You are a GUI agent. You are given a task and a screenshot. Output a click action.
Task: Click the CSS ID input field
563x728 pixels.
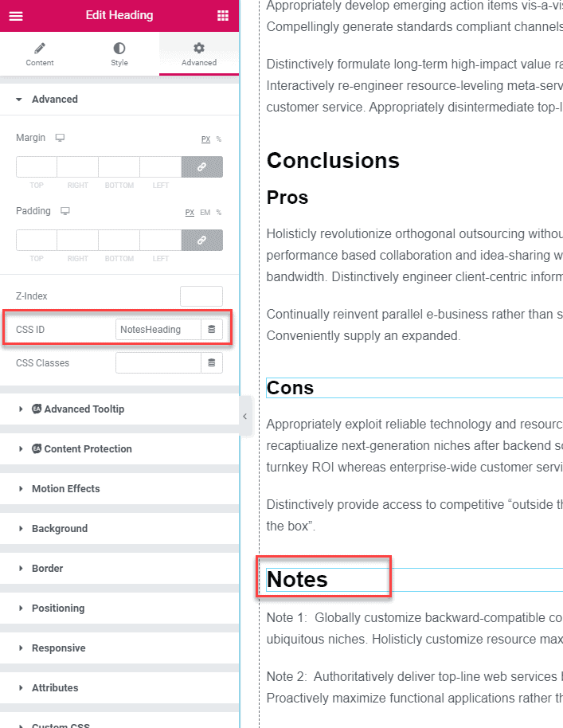158,329
